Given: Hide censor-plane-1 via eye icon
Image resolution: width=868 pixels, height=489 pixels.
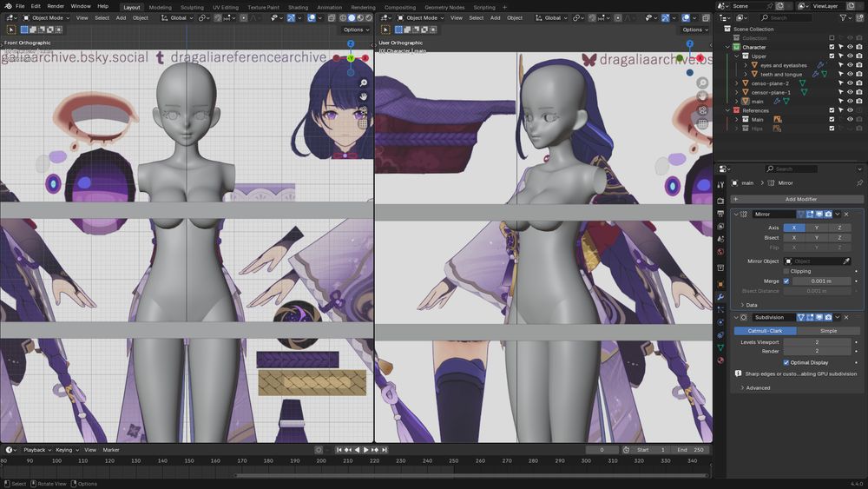Looking at the screenshot, I should 850,92.
